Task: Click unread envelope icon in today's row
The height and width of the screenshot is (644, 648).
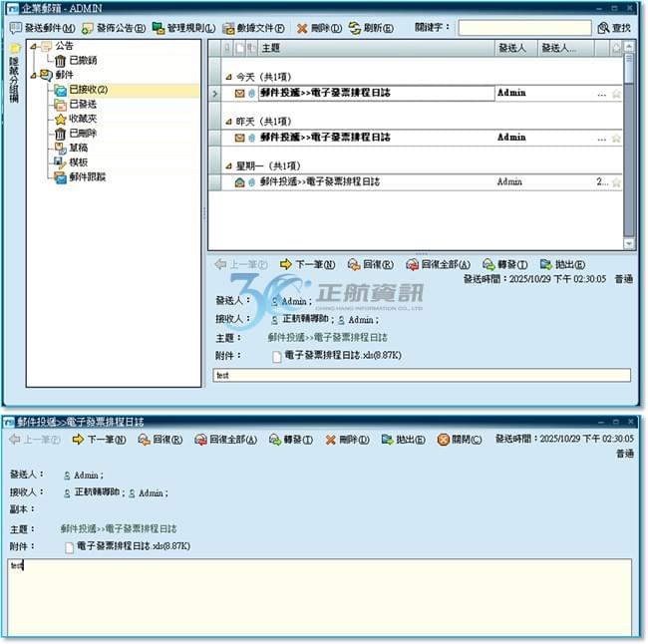Action: (239, 94)
